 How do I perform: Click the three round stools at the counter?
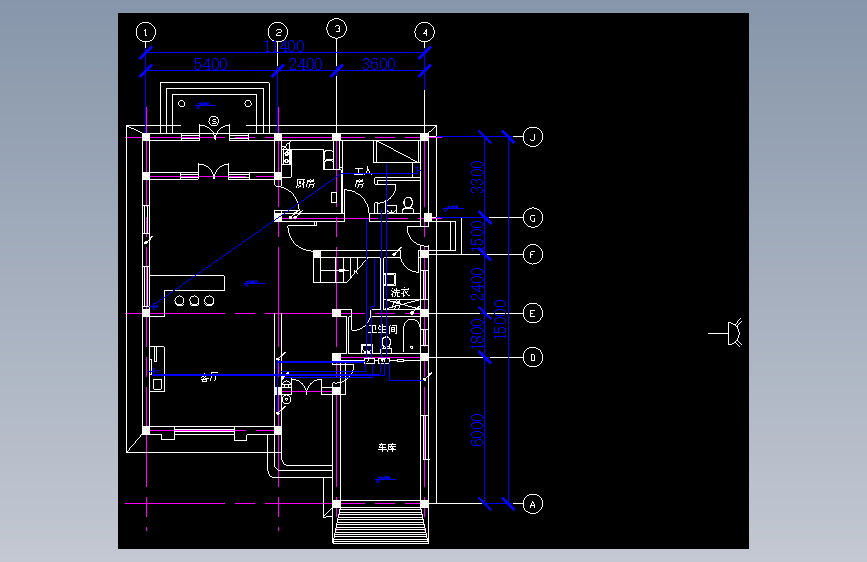tap(194, 301)
